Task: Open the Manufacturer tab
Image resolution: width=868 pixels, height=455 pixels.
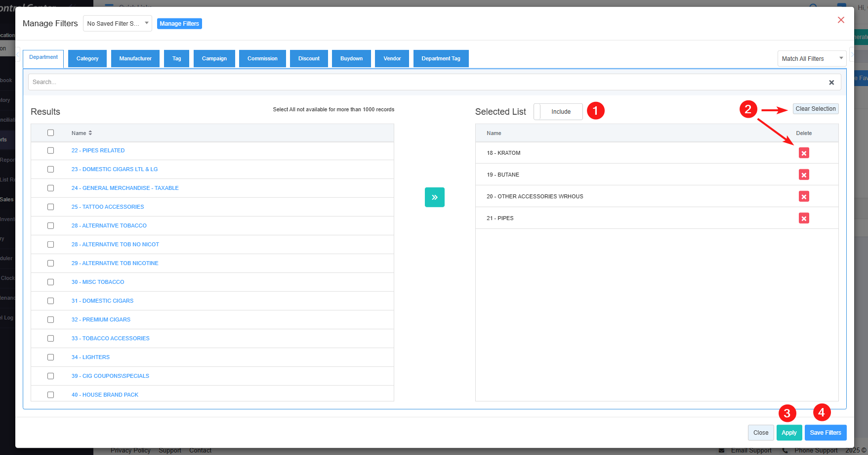Action: tap(135, 59)
